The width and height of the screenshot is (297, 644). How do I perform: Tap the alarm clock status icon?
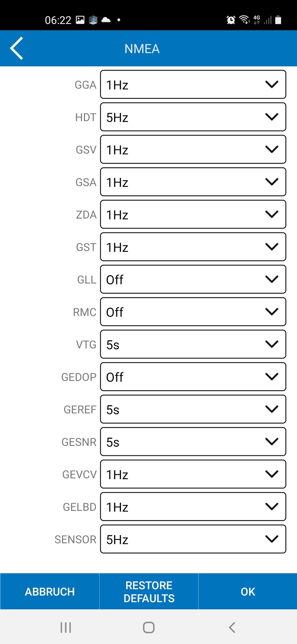click(x=231, y=20)
